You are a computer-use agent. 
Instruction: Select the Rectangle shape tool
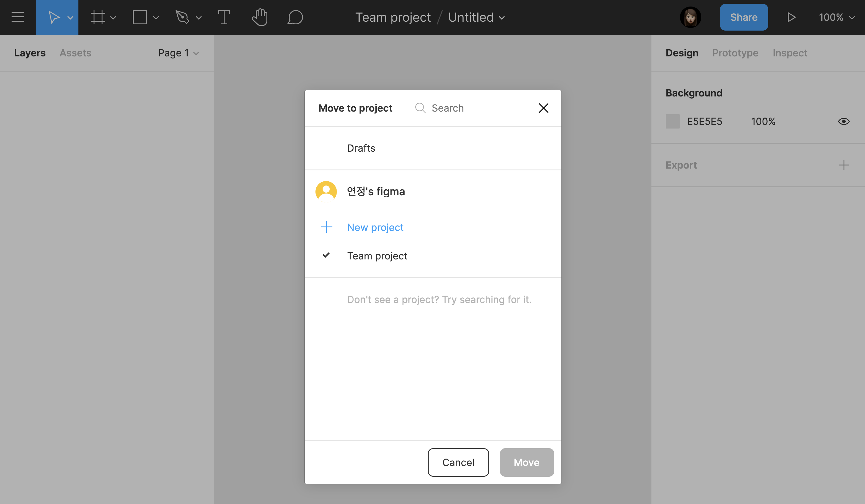tap(140, 17)
